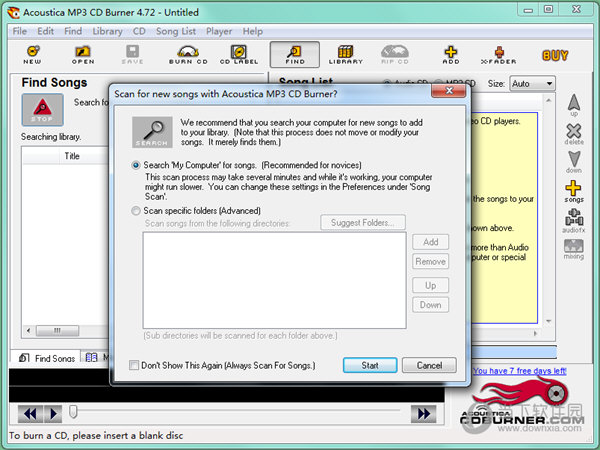Open 'You have 7 free days left' link
The width and height of the screenshot is (600, 450).
pos(519,371)
